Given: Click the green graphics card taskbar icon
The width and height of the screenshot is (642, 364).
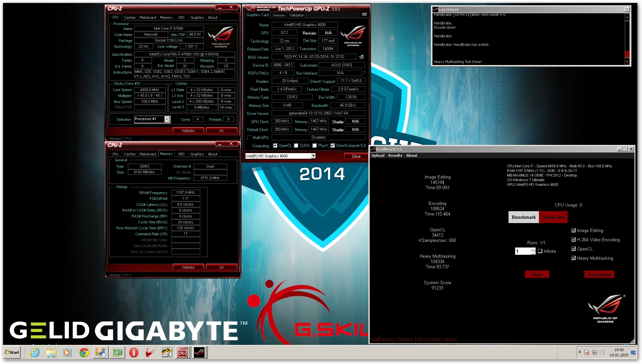Looking at the screenshot, I should [x=117, y=352].
